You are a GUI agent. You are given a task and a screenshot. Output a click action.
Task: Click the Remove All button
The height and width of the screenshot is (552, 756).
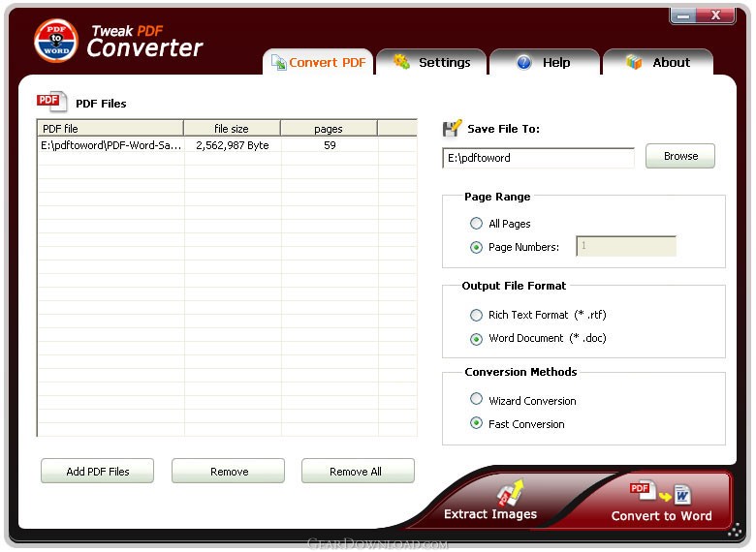(x=358, y=471)
